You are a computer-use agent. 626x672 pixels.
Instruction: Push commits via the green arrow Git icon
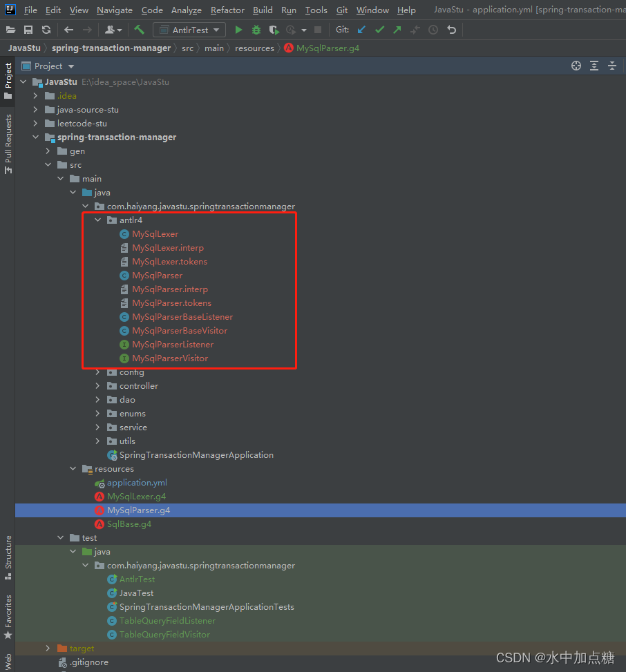[397, 30]
